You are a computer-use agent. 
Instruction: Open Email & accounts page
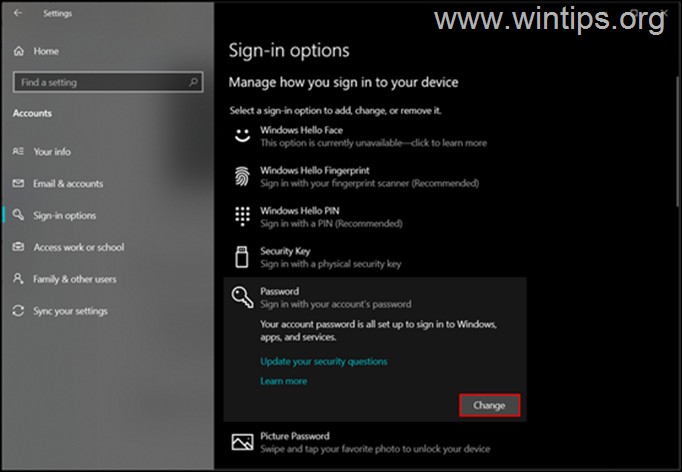tap(68, 184)
